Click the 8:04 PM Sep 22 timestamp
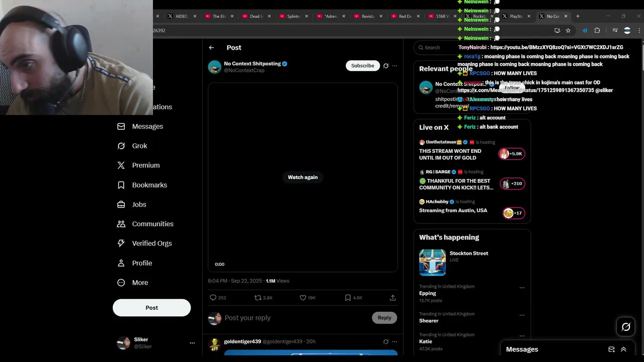This screenshot has height=362, width=644. [x=235, y=281]
